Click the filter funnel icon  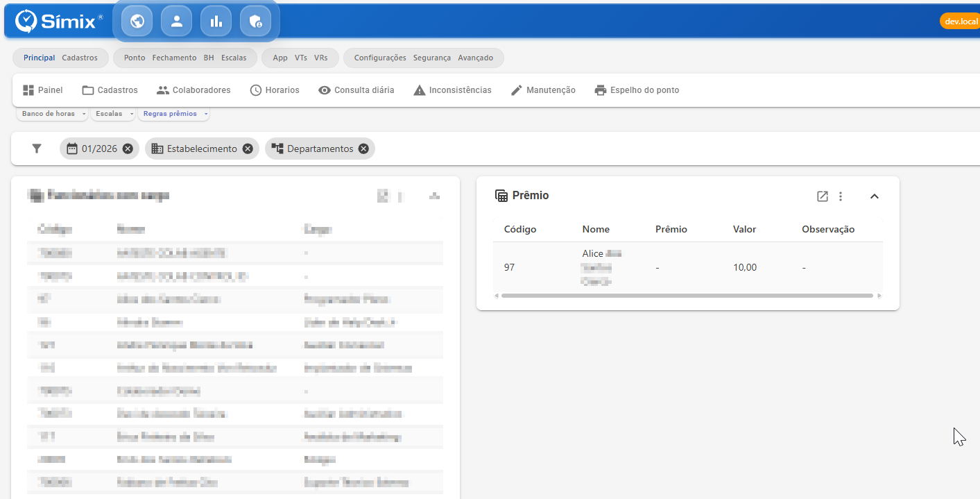[37, 149]
